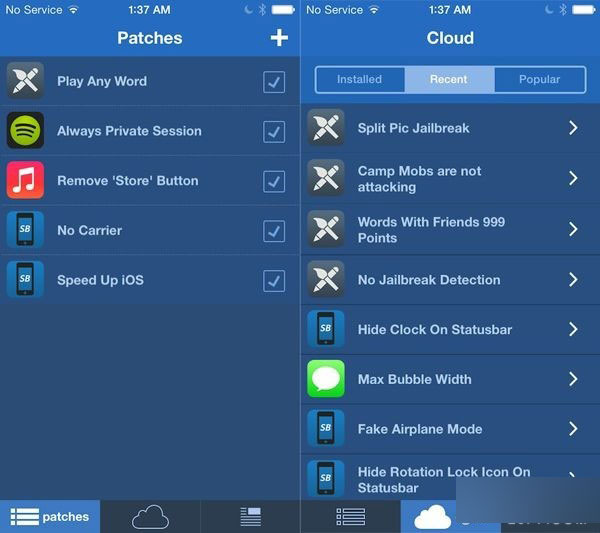600x533 pixels.
Task: Open Fake Airplane Mode chevron
Action: point(573,429)
